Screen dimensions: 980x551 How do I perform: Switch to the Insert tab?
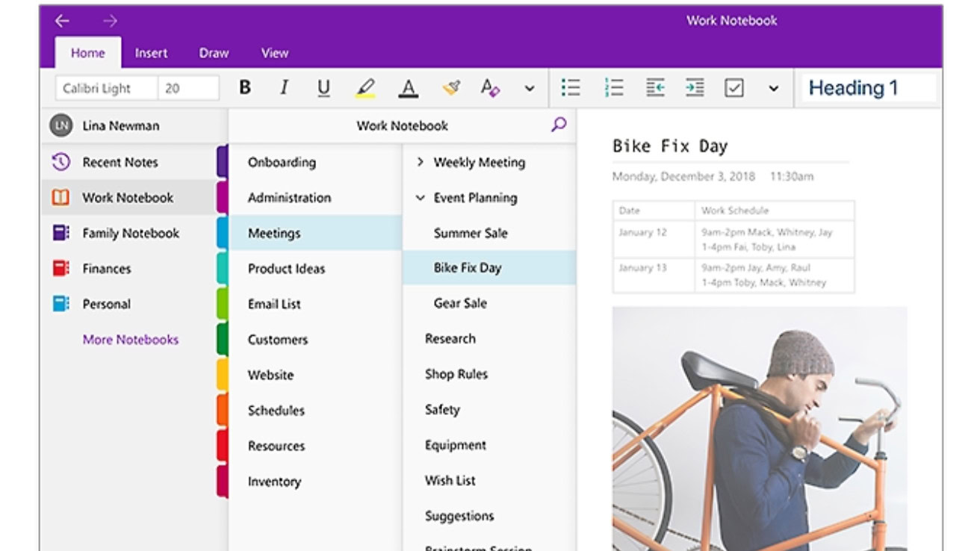tap(151, 53)
